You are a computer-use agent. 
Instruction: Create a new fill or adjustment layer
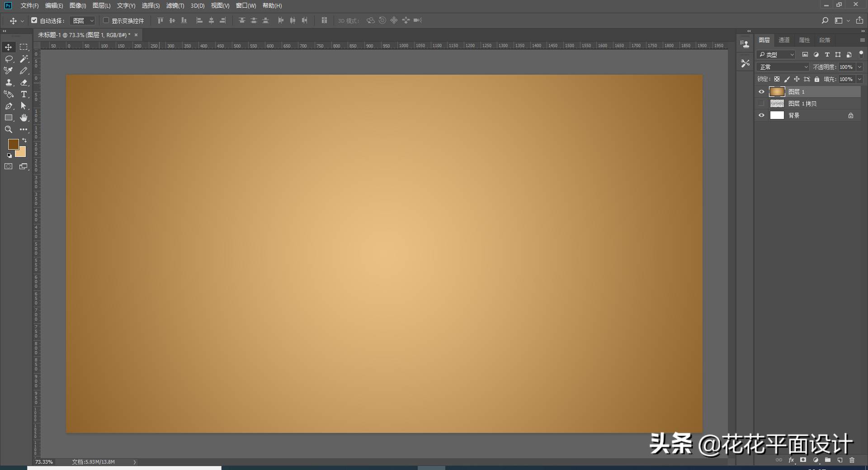coord(816,460)
